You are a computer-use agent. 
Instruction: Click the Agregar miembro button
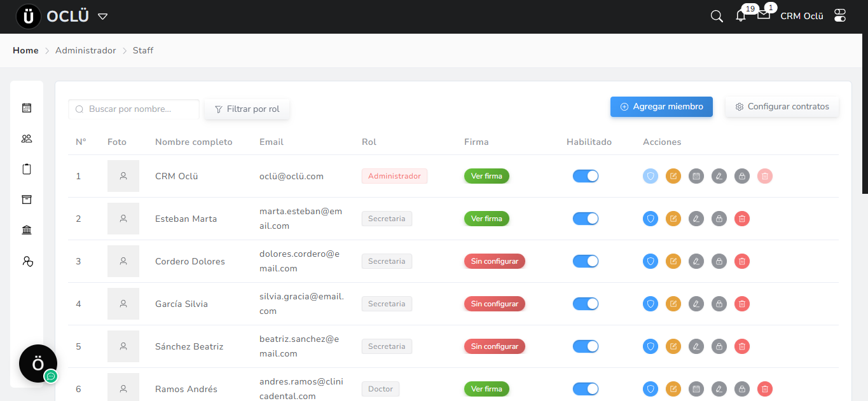tap(661, 107)
